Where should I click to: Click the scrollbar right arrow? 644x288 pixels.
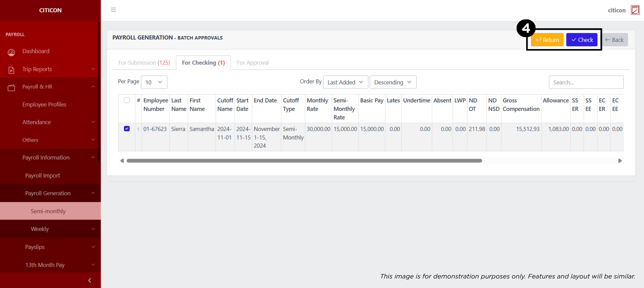[620, 161]
